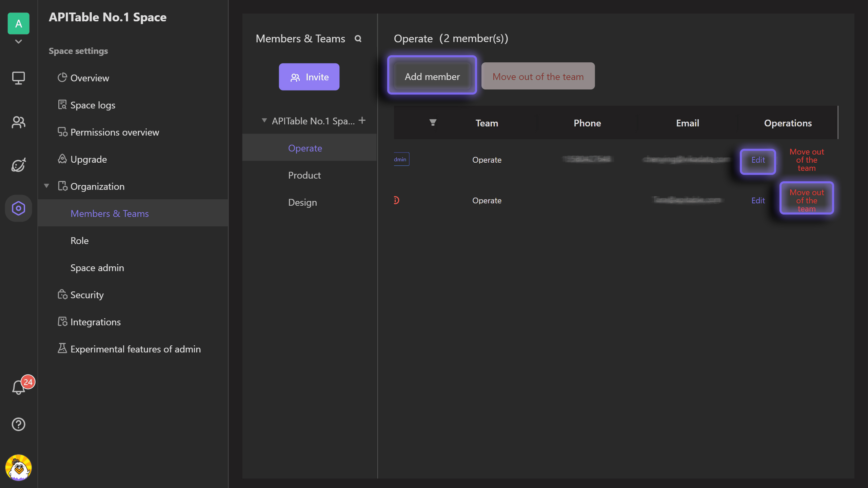Move the second member out of the team

pos(807,201)
